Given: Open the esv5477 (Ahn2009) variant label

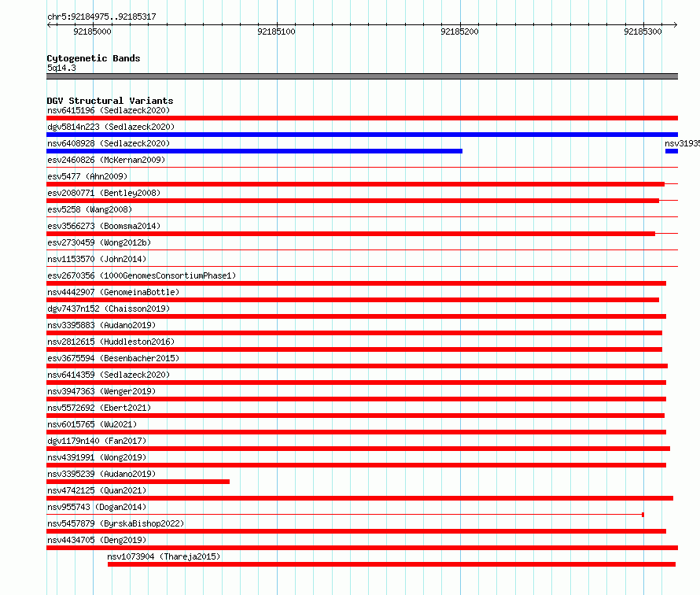Looking at the screenshot, I should [x=87, y=176].
